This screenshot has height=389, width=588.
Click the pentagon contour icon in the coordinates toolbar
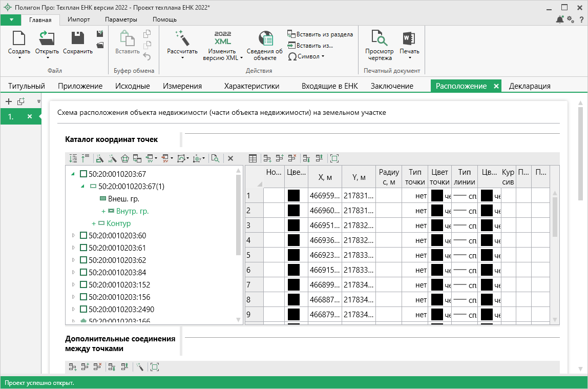coord(125,159)
